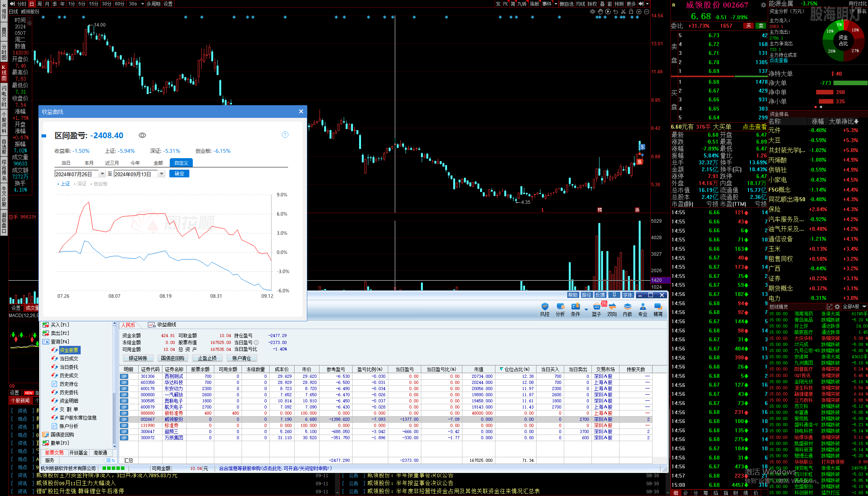
Task: Select the scissors icon above the chart
Action: 623,12
